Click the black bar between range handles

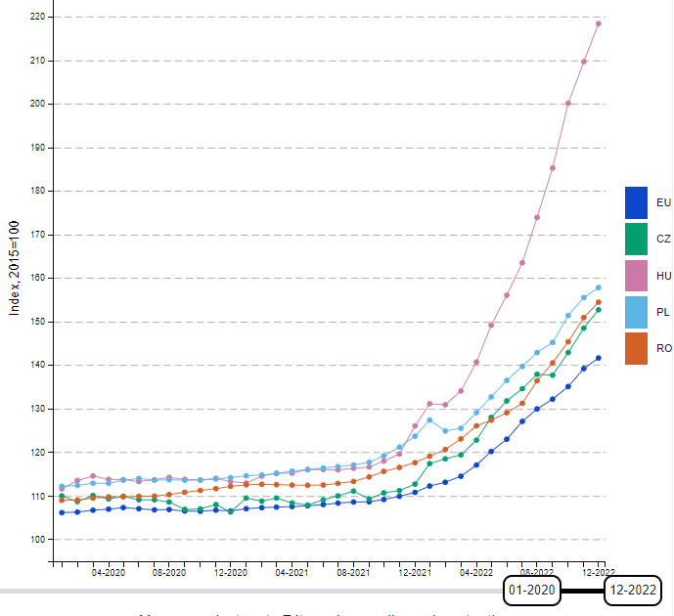click(582, 591)
